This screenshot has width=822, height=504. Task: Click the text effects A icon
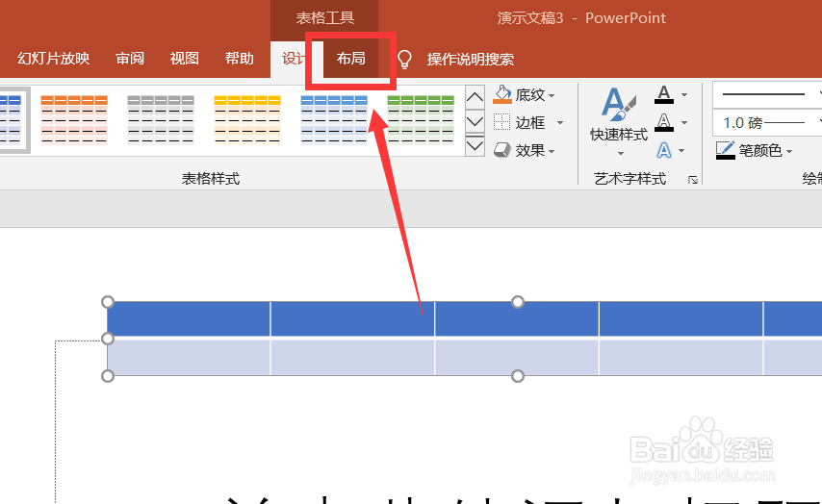coord(664,150)
